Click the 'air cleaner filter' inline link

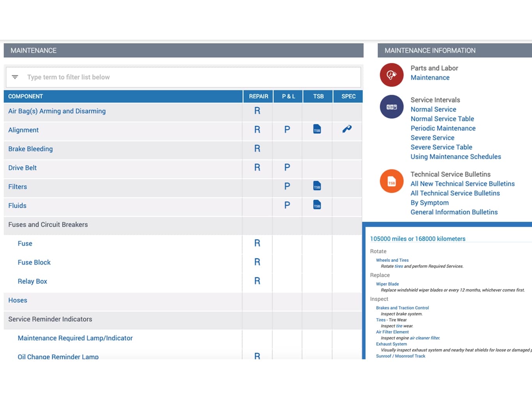pyautogui.click(x=425, y=338)
